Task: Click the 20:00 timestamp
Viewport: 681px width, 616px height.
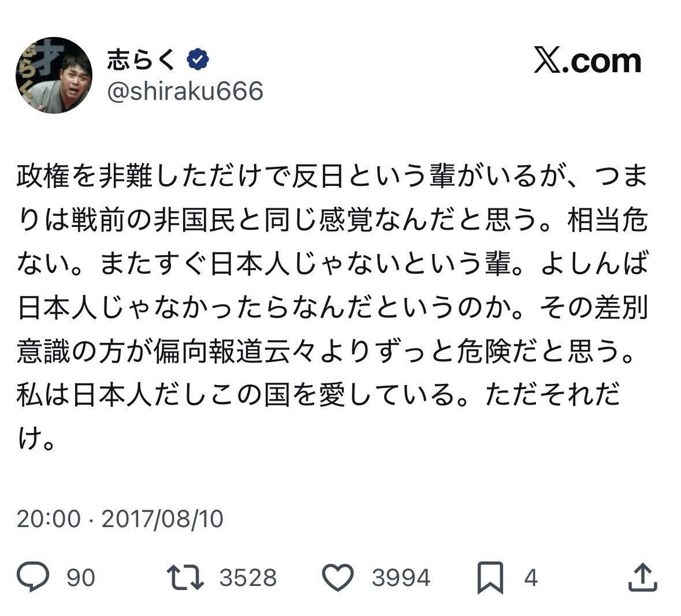Action: coord(49,518)
